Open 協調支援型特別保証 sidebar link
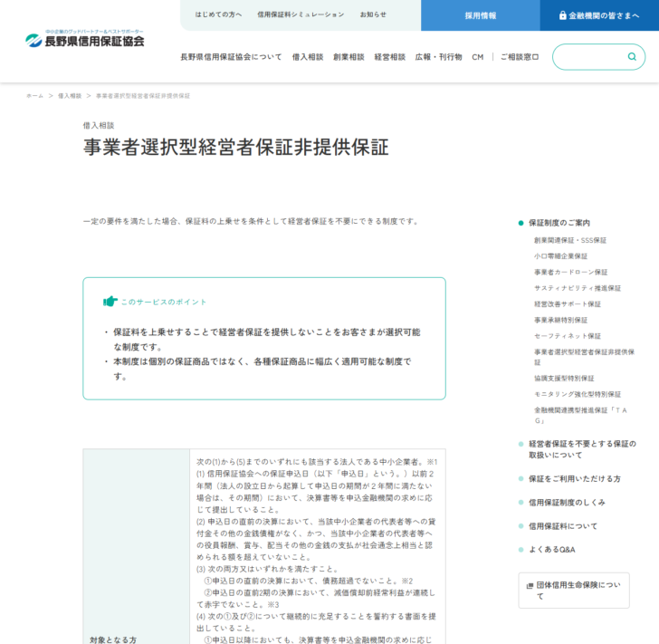Image resolution: width=659 pixels, height=644 pixels. coord(564,378)
